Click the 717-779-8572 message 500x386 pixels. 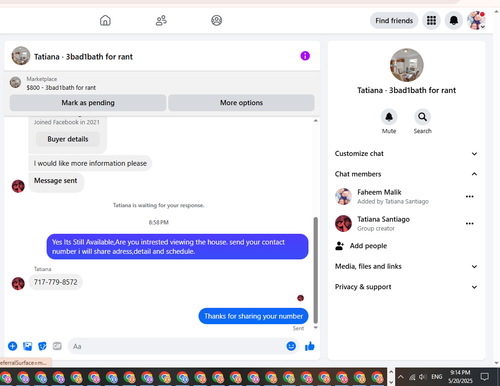55,282
